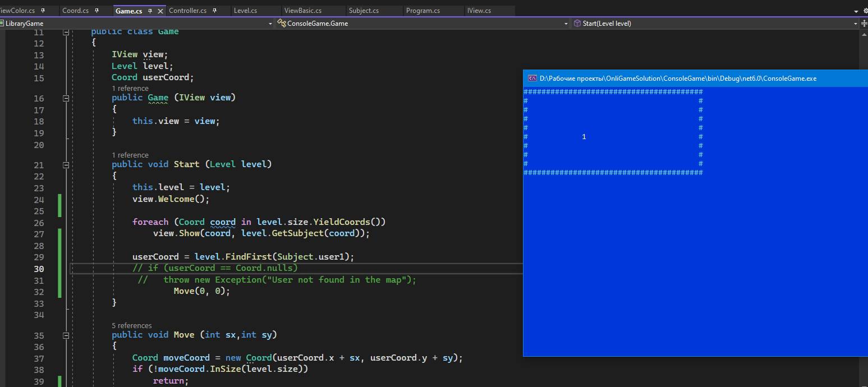Click the vertical scrollbar up arrow
This screenshot has height=387, width=868.
(863, 34)
